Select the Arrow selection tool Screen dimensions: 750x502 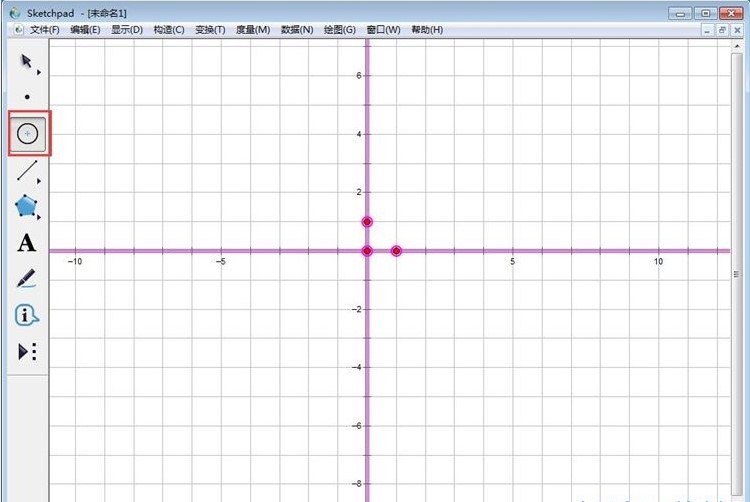point(27,62)
